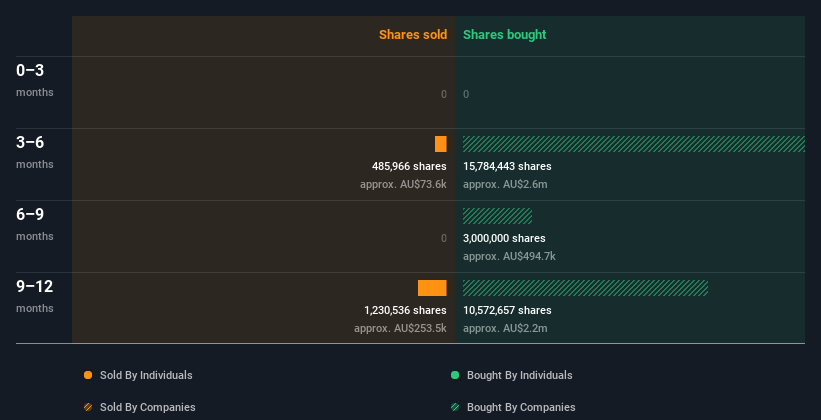The height and width of the screenshot is (420, 821).
Task: Select the Bought By Companies legend label
Action: tap(521, 407)
